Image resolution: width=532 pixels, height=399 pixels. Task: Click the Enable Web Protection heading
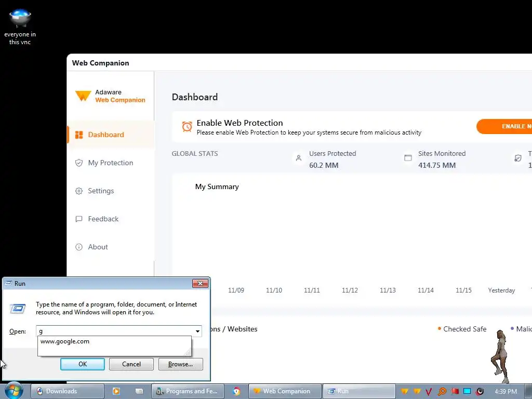click(240, 123)
